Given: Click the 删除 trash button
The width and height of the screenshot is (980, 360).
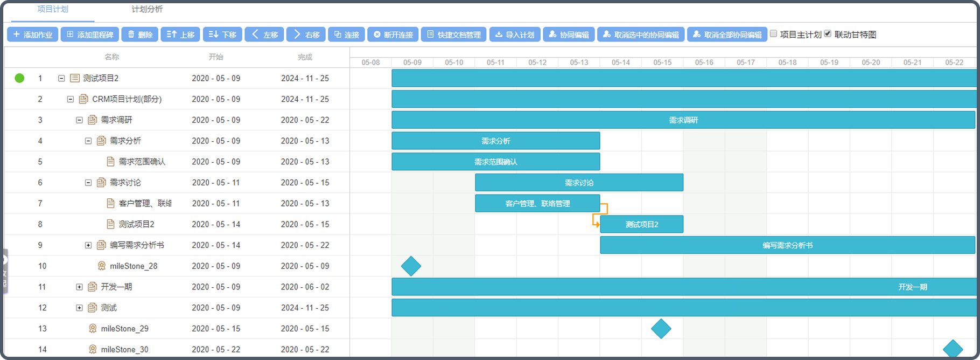Looking at the screenshot, I should 140,34.
